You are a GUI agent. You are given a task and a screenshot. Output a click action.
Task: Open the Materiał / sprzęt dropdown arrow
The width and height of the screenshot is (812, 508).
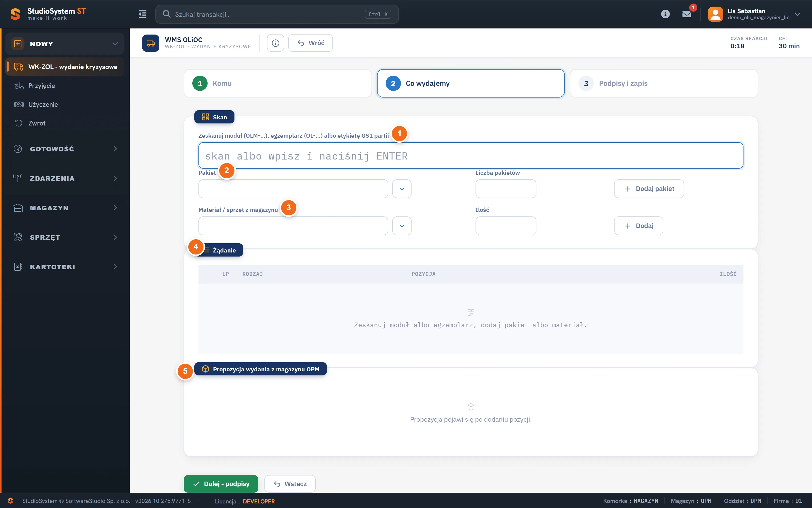[402, 226]
